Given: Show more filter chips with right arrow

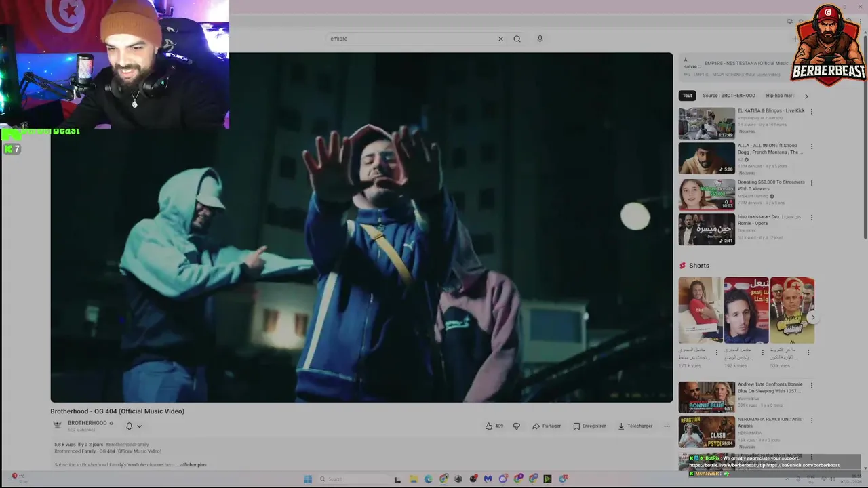Looking at the screenshot, I should point(806,96).
